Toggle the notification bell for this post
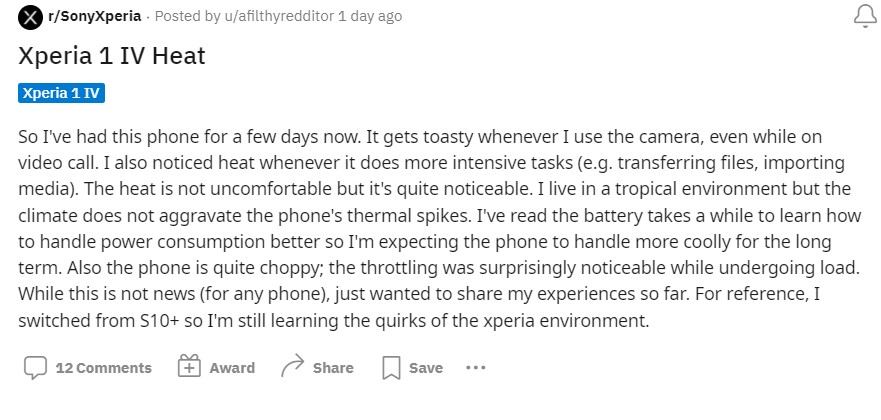Viewport: 881px width, 420px height. pos(861,17)
